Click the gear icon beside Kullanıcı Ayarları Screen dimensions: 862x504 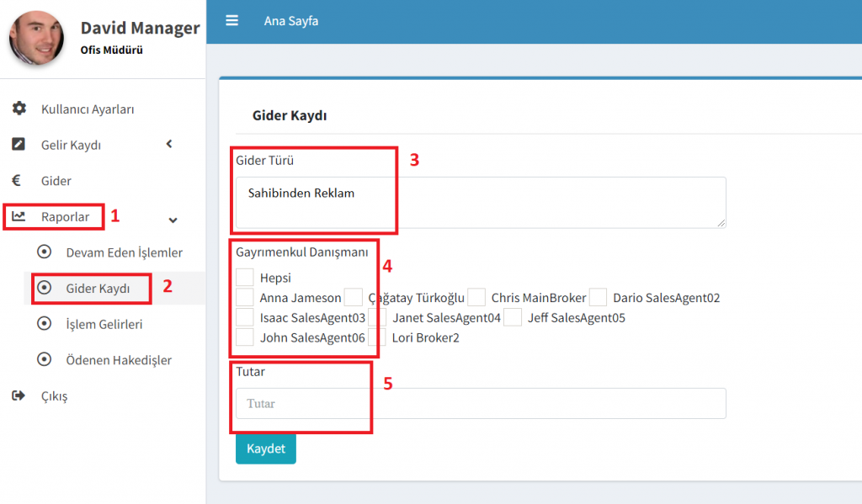coord(19,109)
